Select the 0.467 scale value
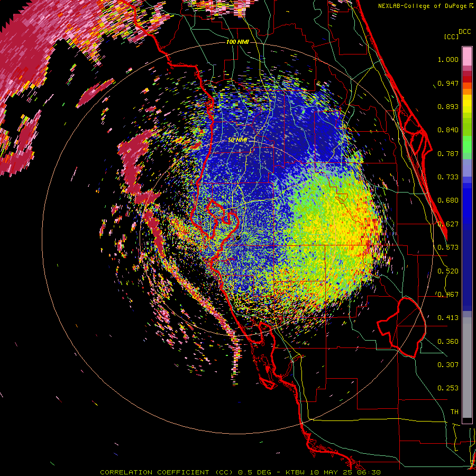Image resolution: width=476 pixels, height=476 pixels. (448, 295)
